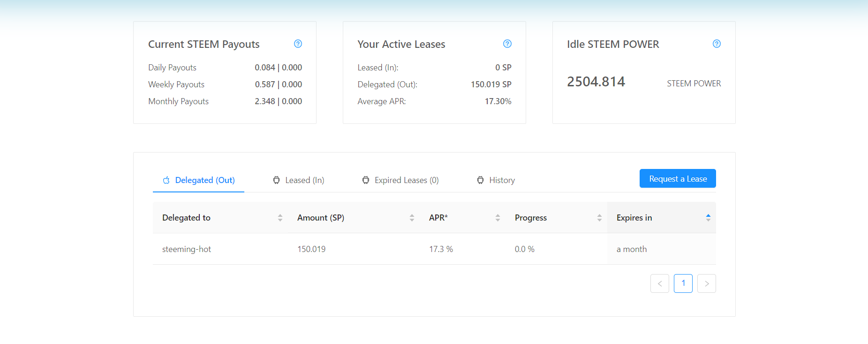Toggle Expires in sort order arrows
The height and width of the screenshot is (344, 868).
708,218
